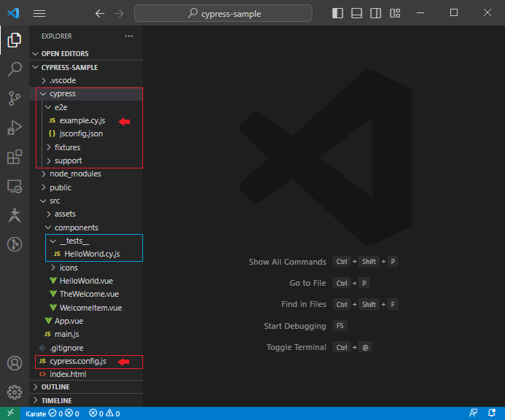Expand the icons folder
505x420 pixels.
[86, 268]
